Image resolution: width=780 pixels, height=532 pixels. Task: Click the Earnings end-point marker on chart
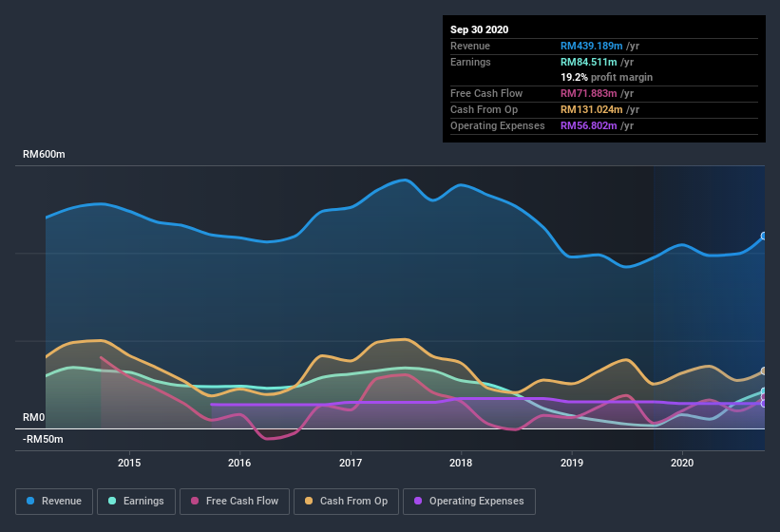[x=764, y=391]
